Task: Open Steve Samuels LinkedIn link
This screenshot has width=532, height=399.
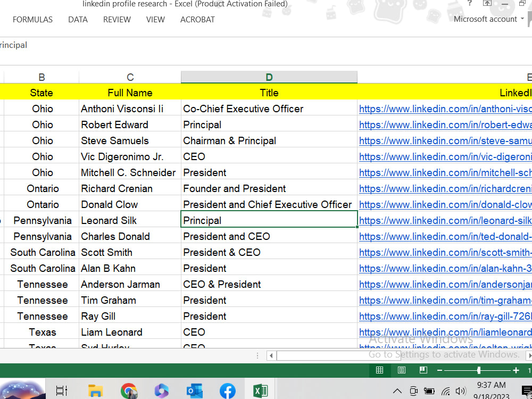Action: point(445,141)
